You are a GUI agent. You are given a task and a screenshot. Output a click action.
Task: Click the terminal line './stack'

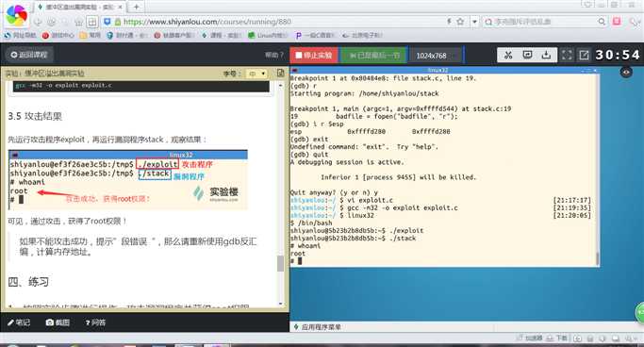coord(354,239)
